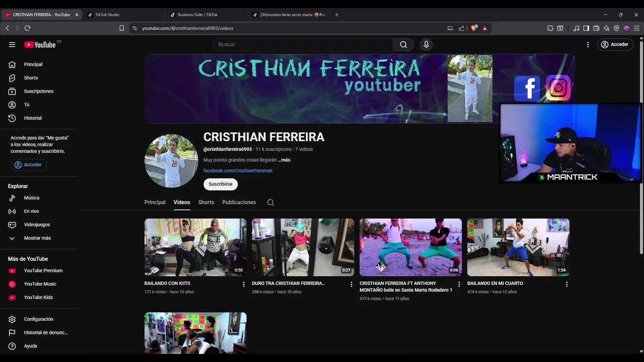Click the Instagram icon on the banner
This screenshot has height=362, width=644.
[558, 88]
